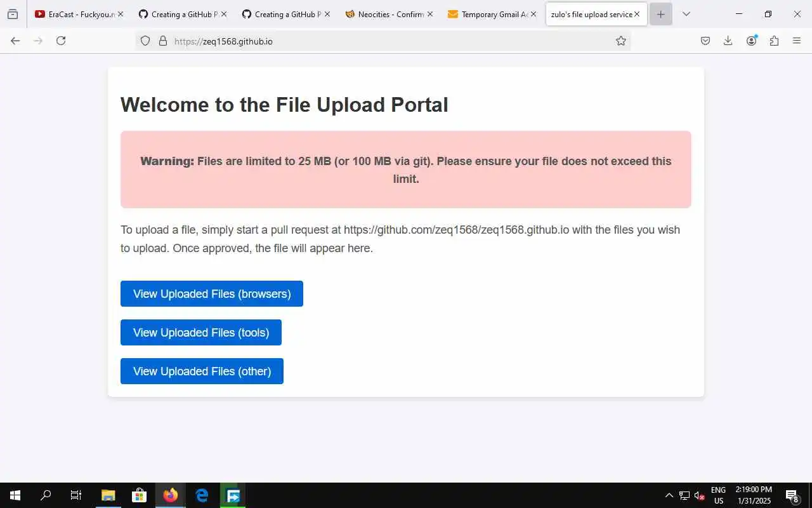Open the Extensions puzzle icon
Image resolution: width=812 pixels, height=508 pixels.
pos(774,41)
